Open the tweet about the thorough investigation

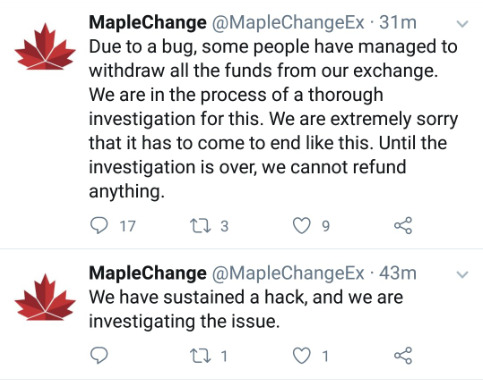273,119
